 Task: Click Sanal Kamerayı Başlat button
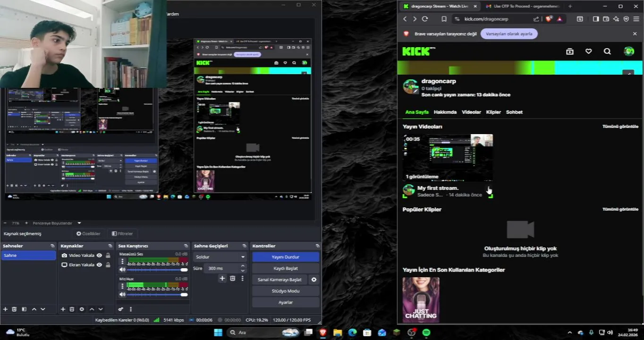click(x=280, y=280)
